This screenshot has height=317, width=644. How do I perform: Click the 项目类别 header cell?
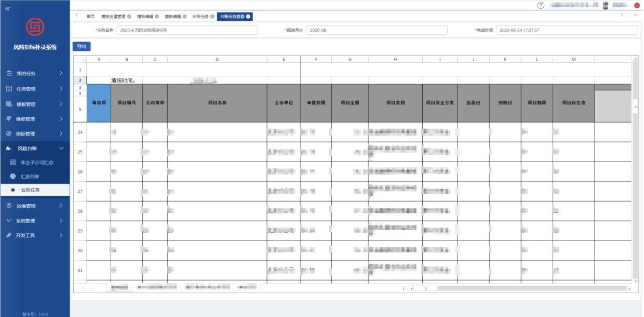(395, 103)
